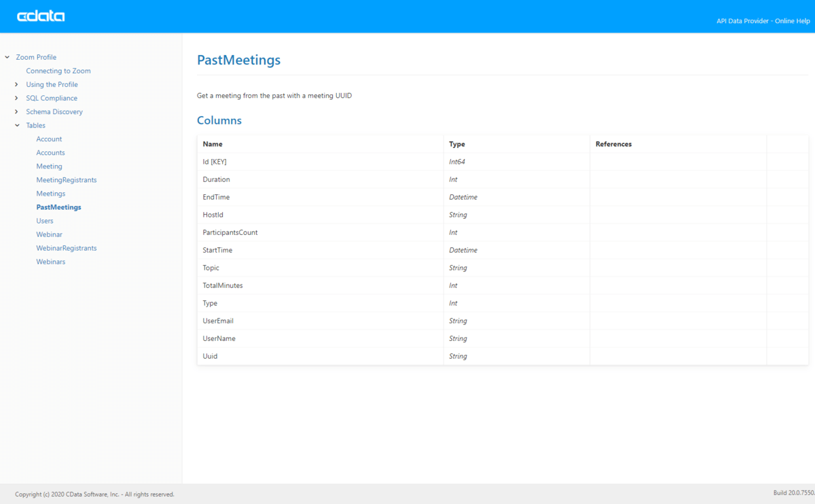Select the Meeting table entry
This screenshot has width=815, height=504.
pos(49,166)
